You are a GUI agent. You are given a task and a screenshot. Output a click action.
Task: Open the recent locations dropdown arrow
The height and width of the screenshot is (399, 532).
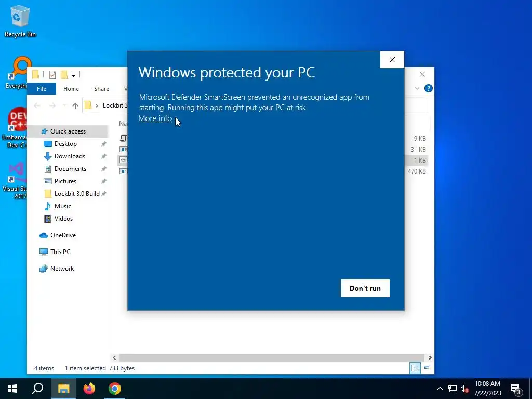click(x=64, y=105)
